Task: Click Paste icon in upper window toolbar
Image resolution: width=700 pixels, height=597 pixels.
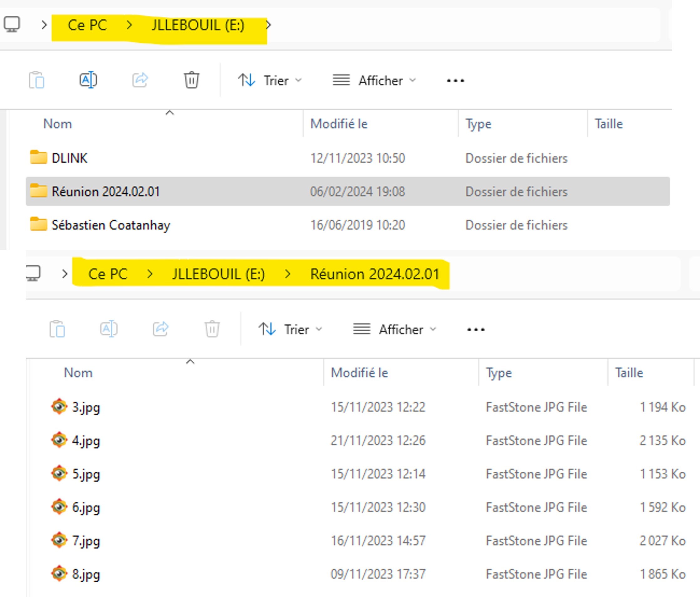Action: [36, 80]
